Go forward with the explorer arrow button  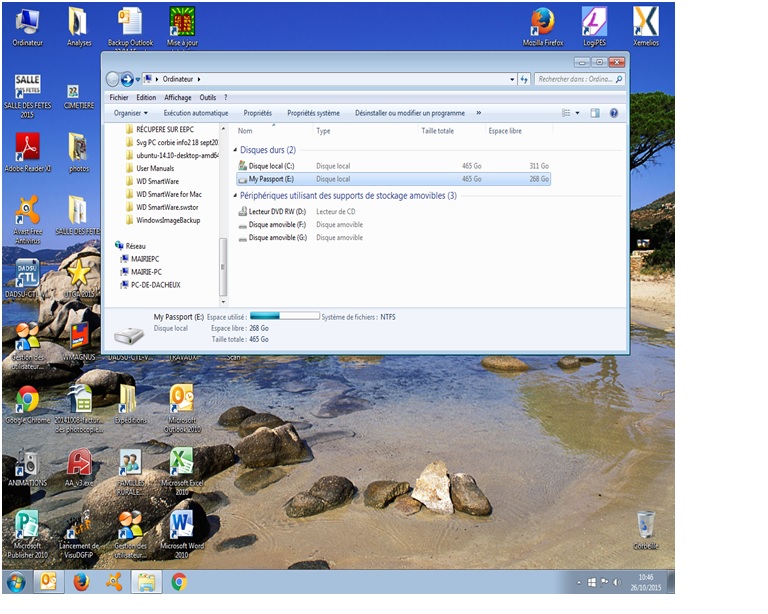click(x=127, y=79)
